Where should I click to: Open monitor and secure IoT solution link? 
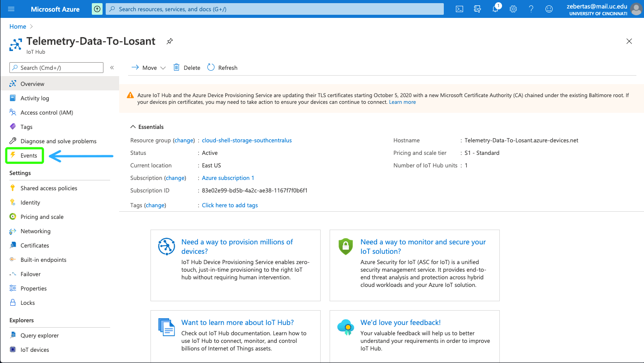pos(423,246)
